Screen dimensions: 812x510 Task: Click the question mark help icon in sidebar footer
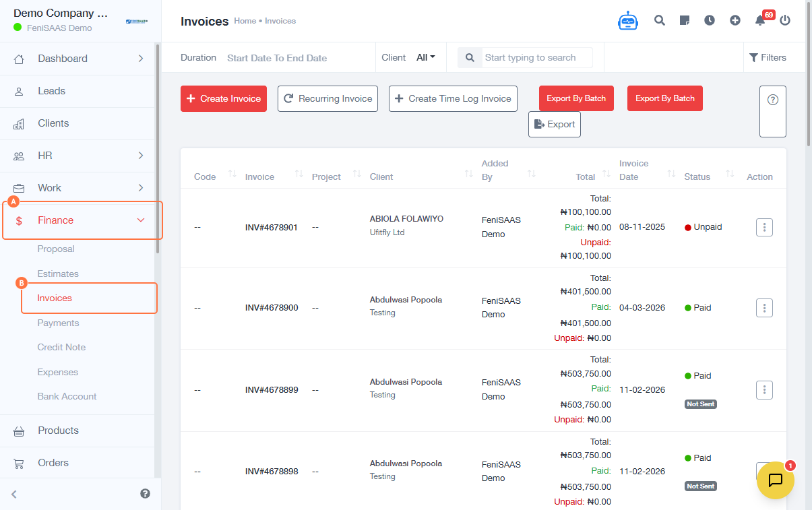point(145,494)
